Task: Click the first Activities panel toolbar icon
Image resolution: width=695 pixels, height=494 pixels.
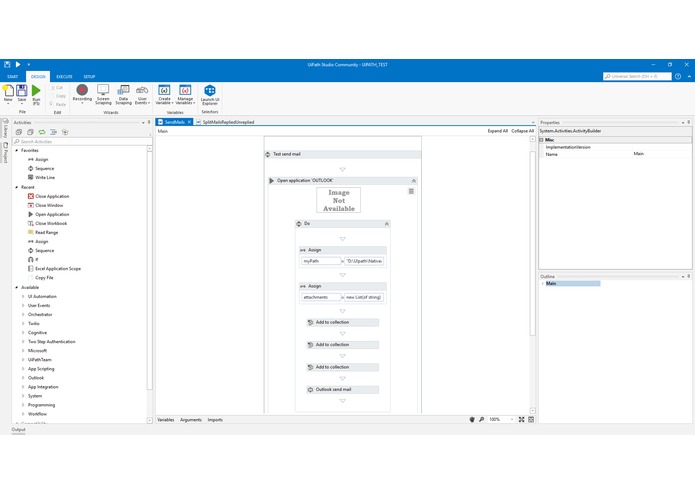Action: coord(19,132)
